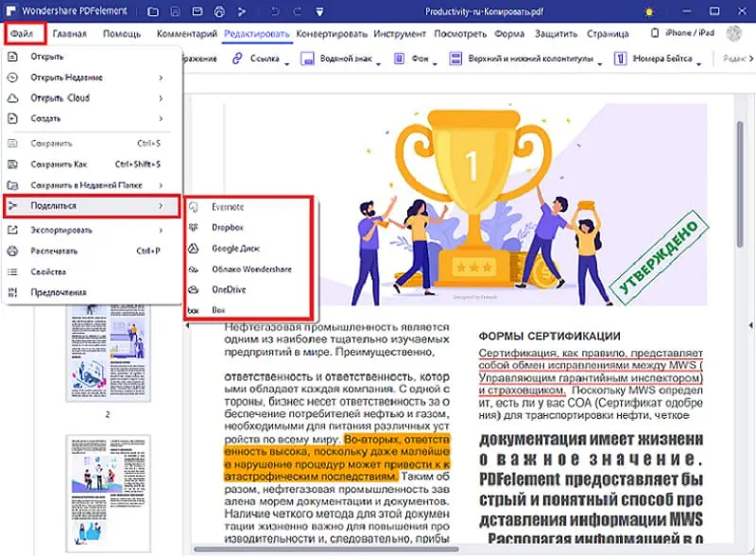Click the horizontal document scrollbar

[326, 548]
